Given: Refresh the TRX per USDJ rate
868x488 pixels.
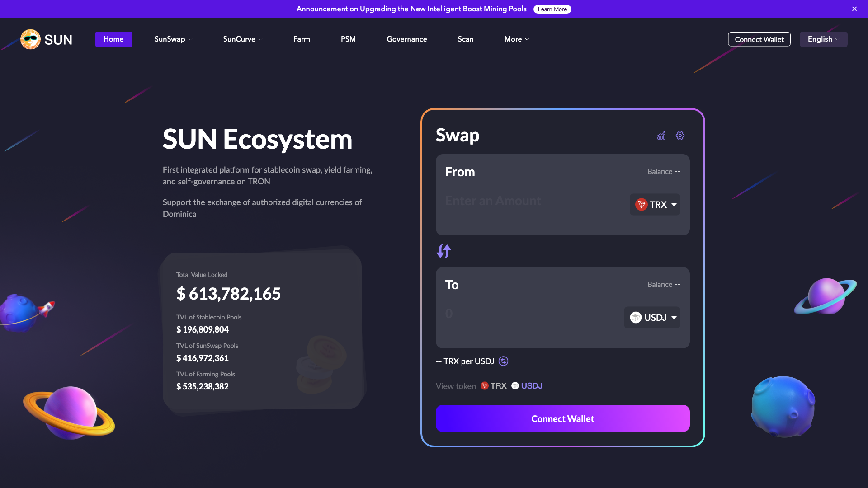Looking at the screenshot, I should [x=503, y=361].
